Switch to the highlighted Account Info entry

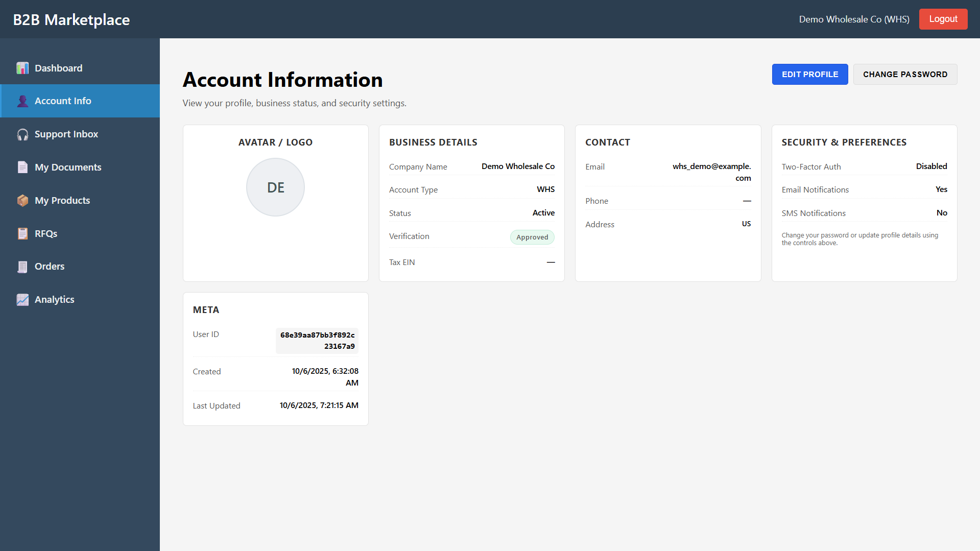(63, 101)
